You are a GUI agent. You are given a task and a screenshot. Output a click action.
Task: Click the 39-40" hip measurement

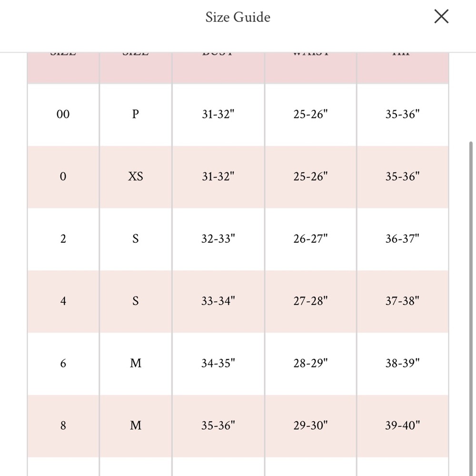(x=402, y=426)
